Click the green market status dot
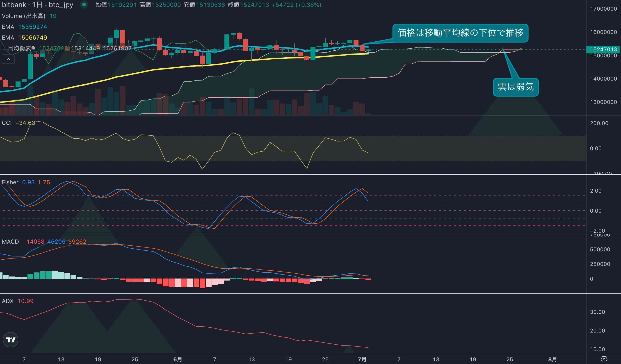 click(x=84, y=4)
